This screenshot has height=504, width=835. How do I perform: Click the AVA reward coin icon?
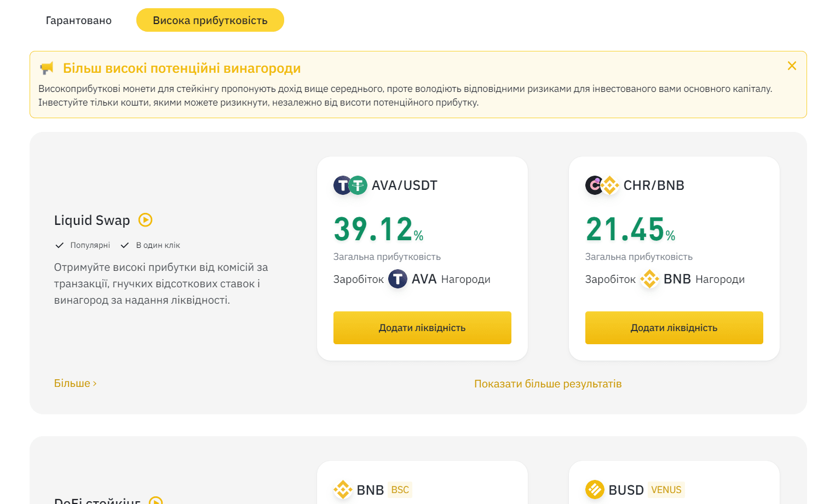[x=398, y=279]
